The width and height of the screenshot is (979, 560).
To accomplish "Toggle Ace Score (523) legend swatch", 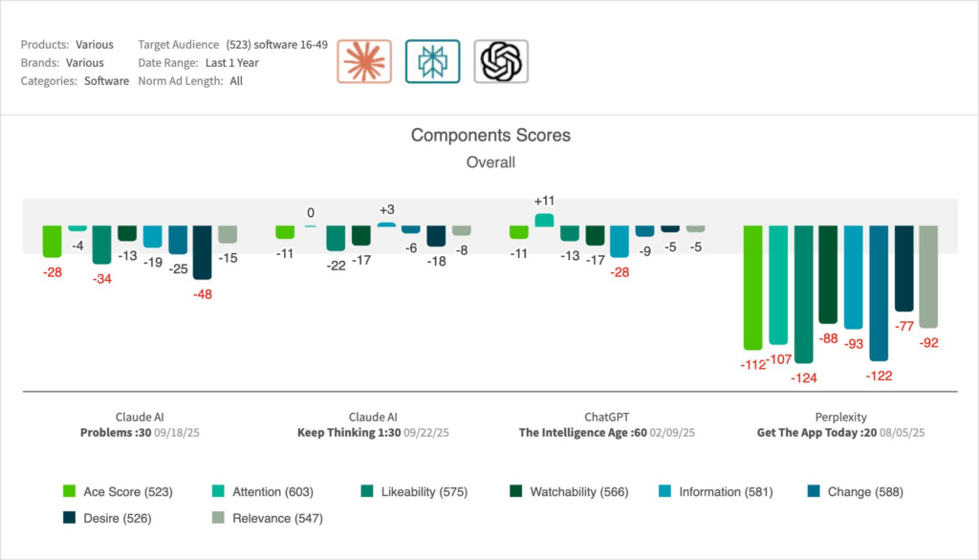I will [x=69, y=492].
